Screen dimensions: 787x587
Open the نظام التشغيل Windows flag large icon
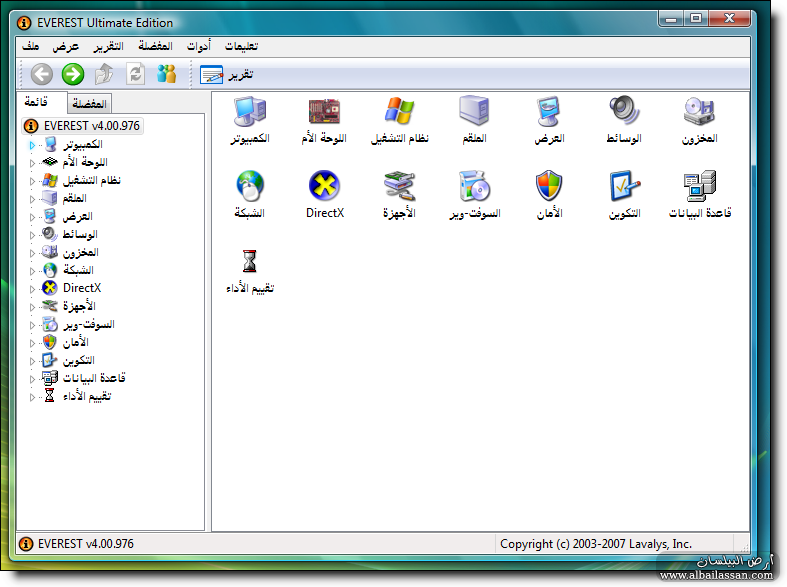click(x=400, y=120)
